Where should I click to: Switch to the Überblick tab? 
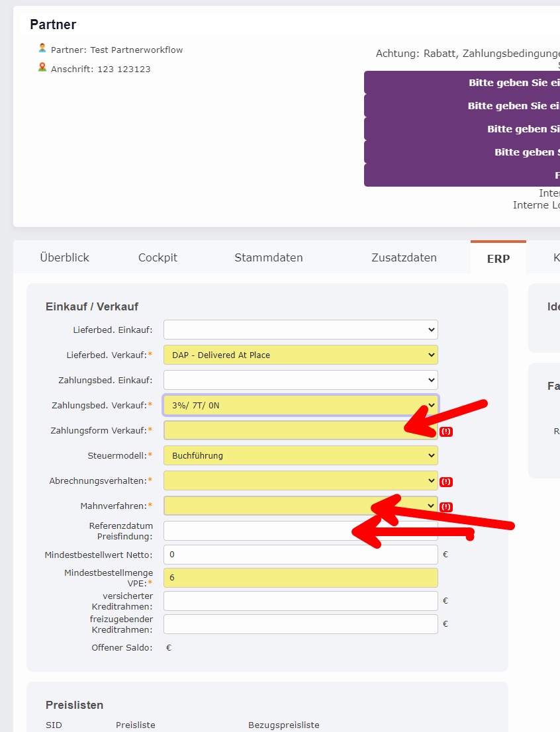point(64,257)
